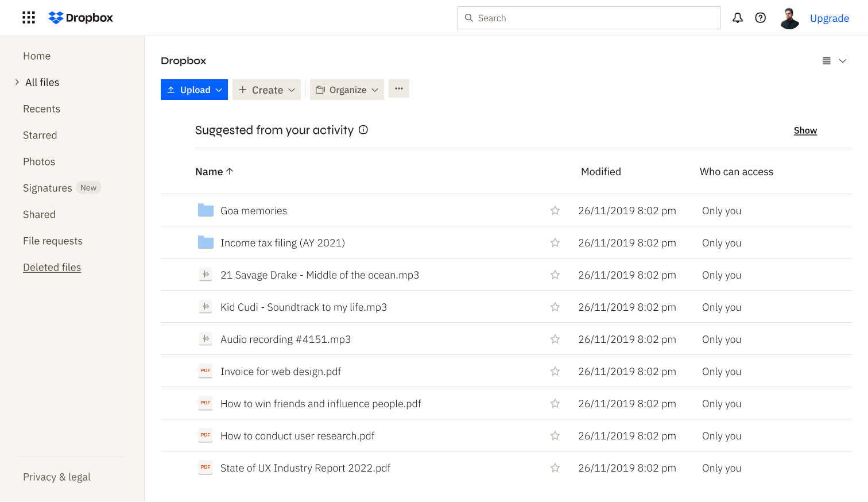This screenshot has height=502, width=868.
Task: Go to Home in sidebar
Action: coord(37,56)
